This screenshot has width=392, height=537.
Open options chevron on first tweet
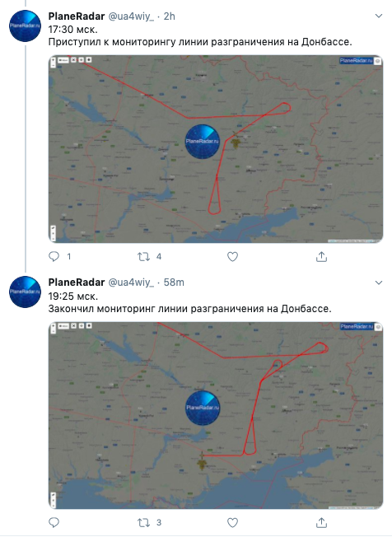tap(379, 16)
